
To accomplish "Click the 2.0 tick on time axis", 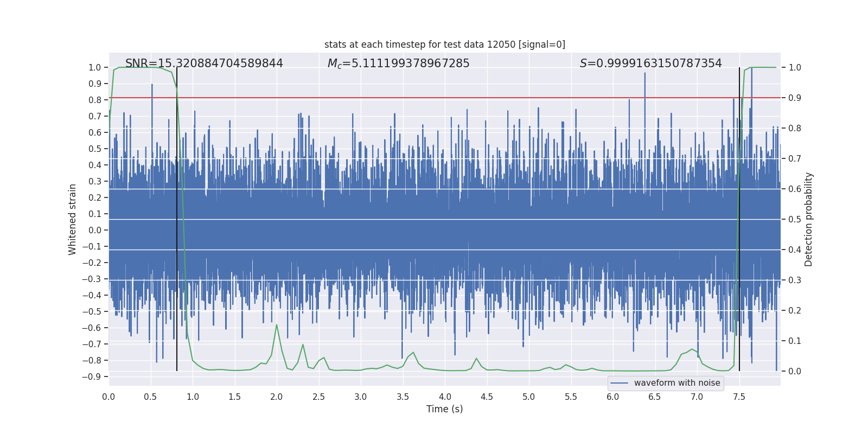I will click(x=277, y=397).
